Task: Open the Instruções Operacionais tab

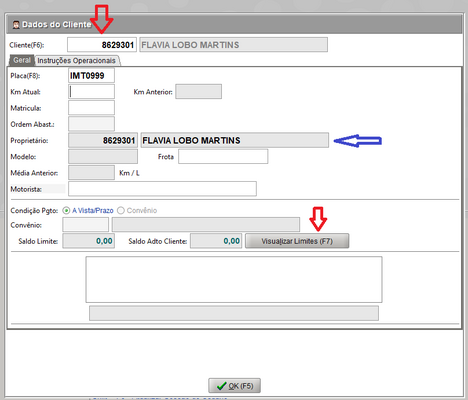Action: [x=76, y=60]
